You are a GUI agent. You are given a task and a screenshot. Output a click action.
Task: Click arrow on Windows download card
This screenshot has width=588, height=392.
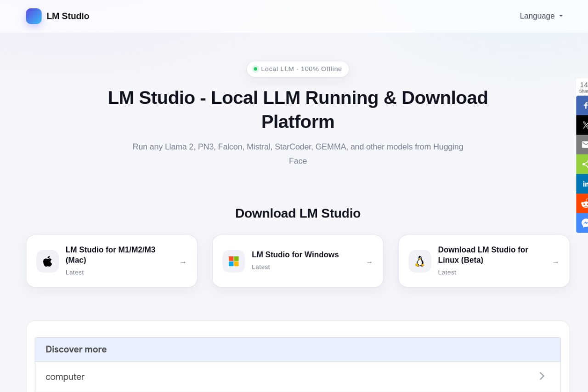pos(369,262)
